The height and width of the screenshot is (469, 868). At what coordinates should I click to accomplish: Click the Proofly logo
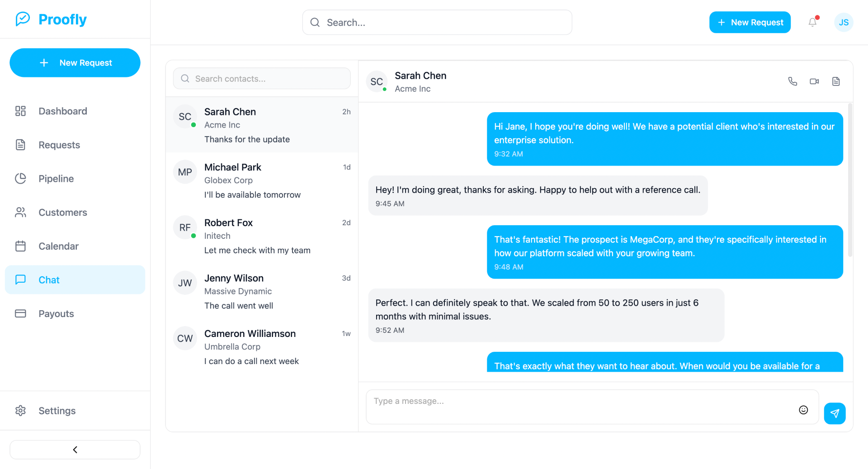pyautogui.click(x=51, y=19)
